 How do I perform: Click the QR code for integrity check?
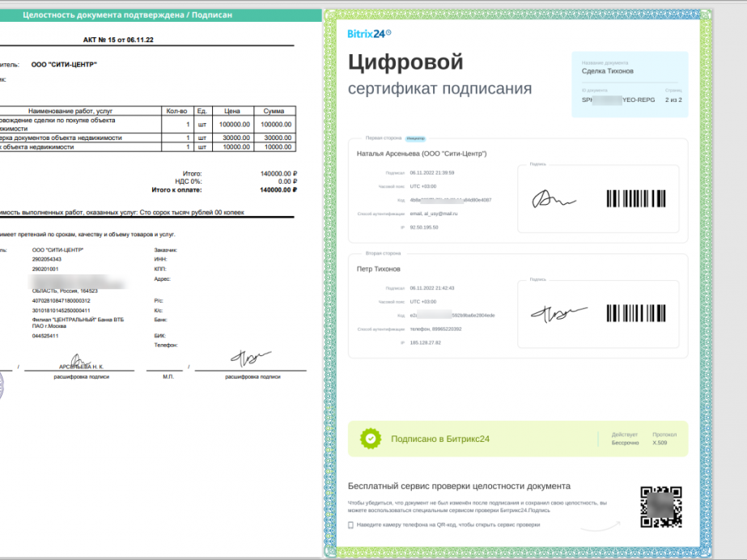(660, 507)
